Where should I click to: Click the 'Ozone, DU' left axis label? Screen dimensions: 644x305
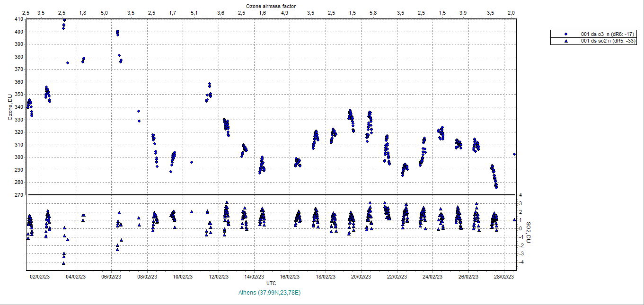[10, 107]
